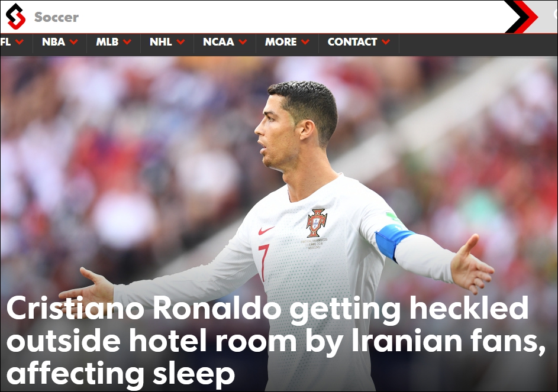This screenshot has height=392, width=558.
Task: Select the MORE menu item
Action: [281, 42]
